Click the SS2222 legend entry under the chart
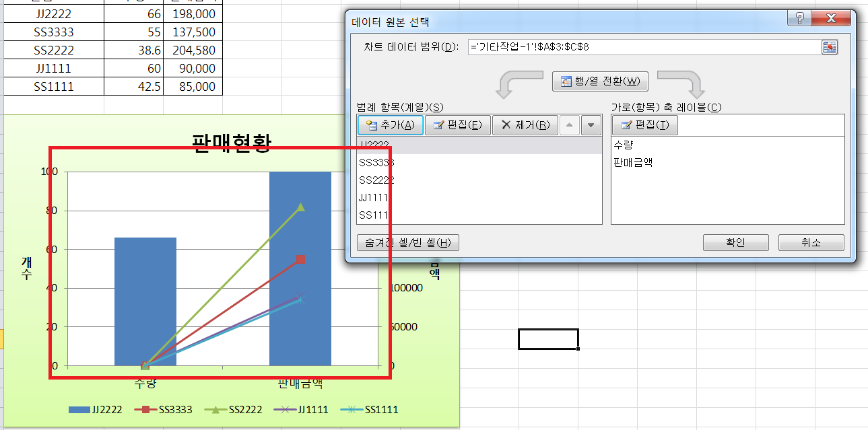The height and width of the screenshot is (430, 868). 239,409
